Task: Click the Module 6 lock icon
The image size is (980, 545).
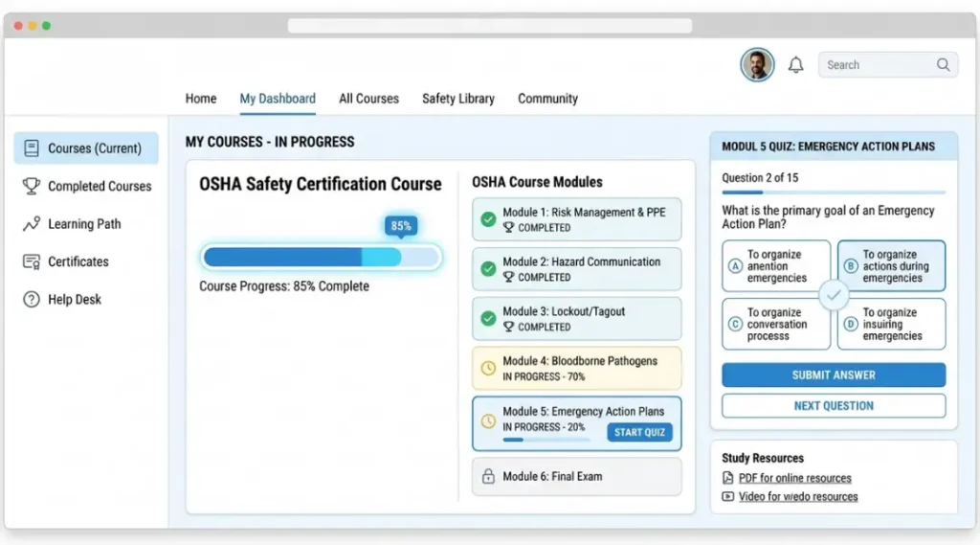Action: 488,476
